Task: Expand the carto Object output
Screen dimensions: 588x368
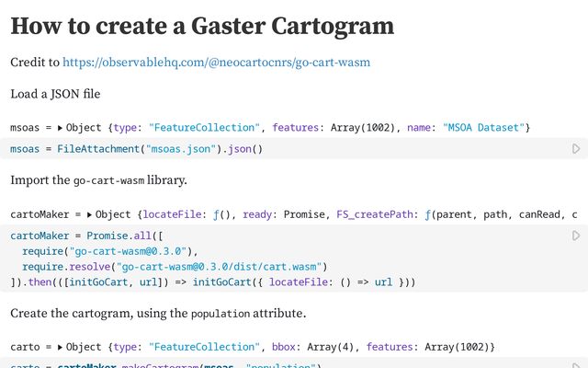Action: tap(60, 348)
